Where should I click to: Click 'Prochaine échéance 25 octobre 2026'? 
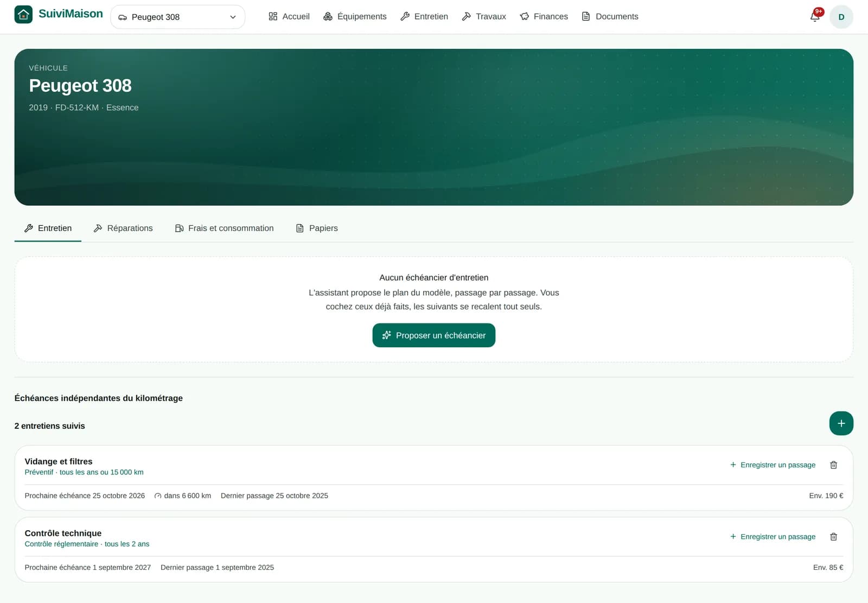point(85,496)
